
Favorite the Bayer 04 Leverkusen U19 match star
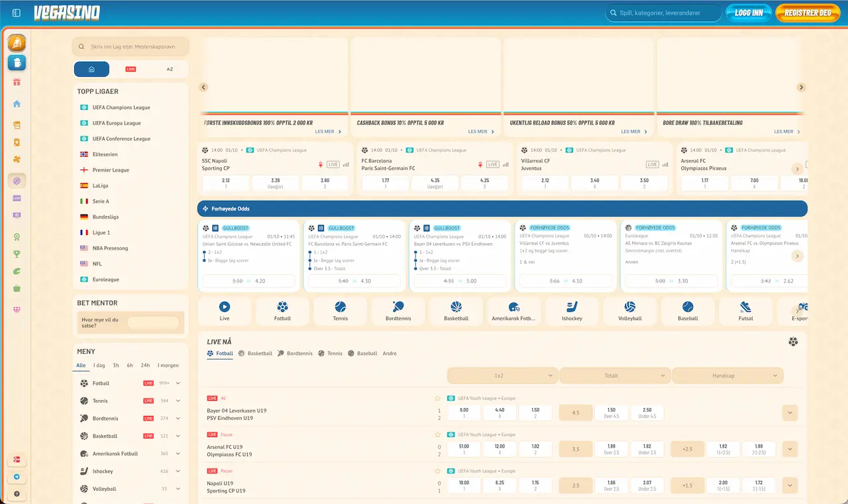pos(437,399)
